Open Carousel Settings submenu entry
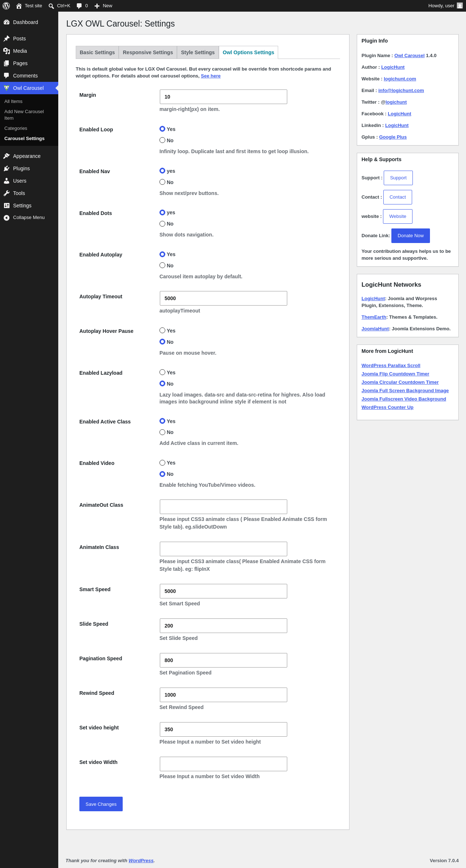 (x=24, y=139)
